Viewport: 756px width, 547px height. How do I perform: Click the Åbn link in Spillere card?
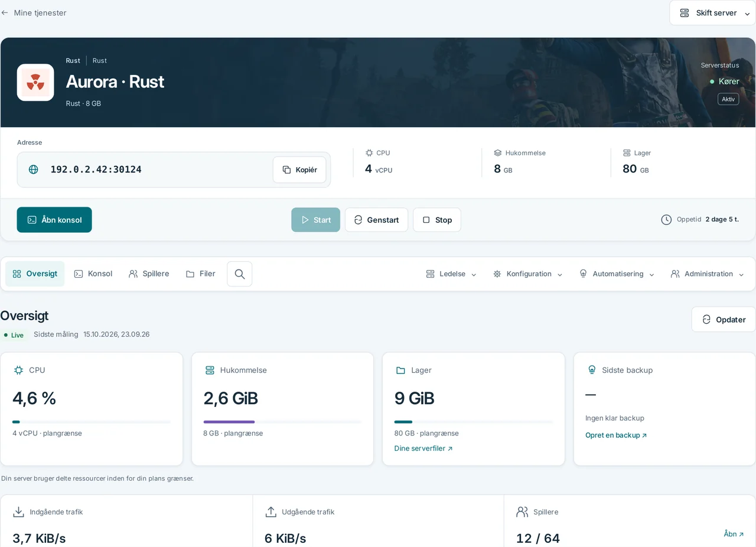(734, 533)
